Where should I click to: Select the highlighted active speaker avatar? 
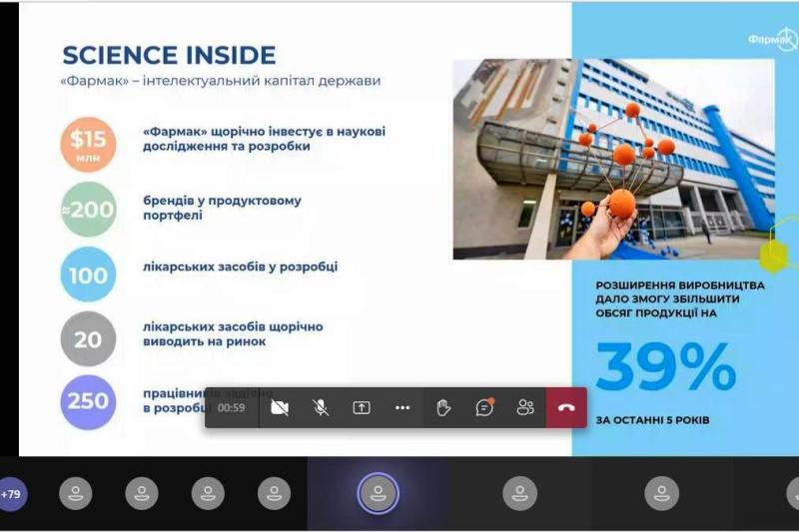coord(379,493)
